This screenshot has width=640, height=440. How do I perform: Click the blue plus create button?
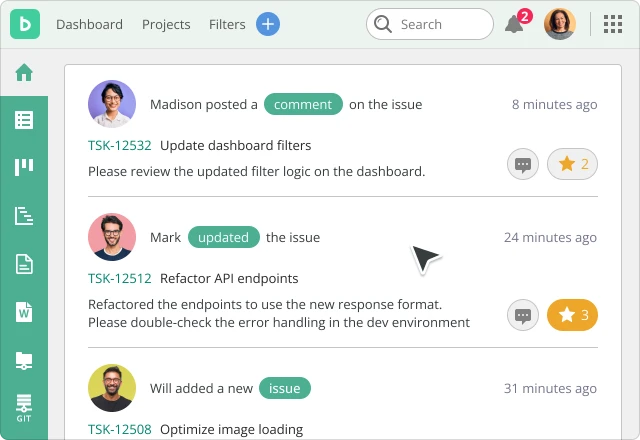(268, 24)
